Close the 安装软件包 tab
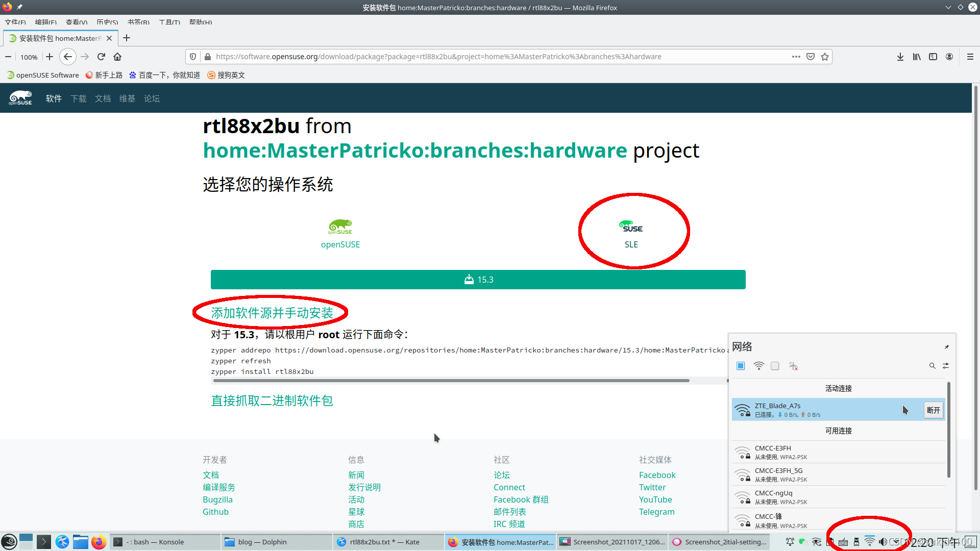The width and height of the screenshot is (980, 551). click(x=109, y=38)
